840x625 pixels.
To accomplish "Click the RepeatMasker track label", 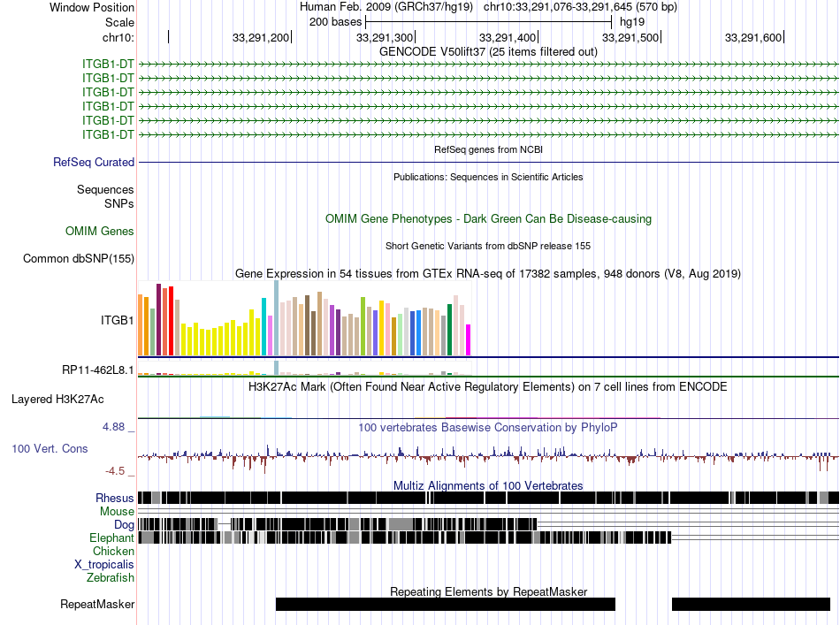I will [x=97, y=604].
